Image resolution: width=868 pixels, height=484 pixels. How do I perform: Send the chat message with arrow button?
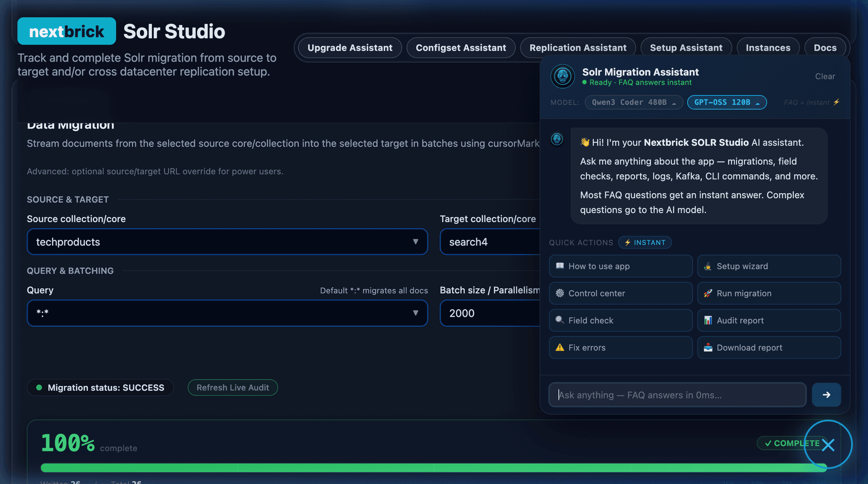click(826, 395)
